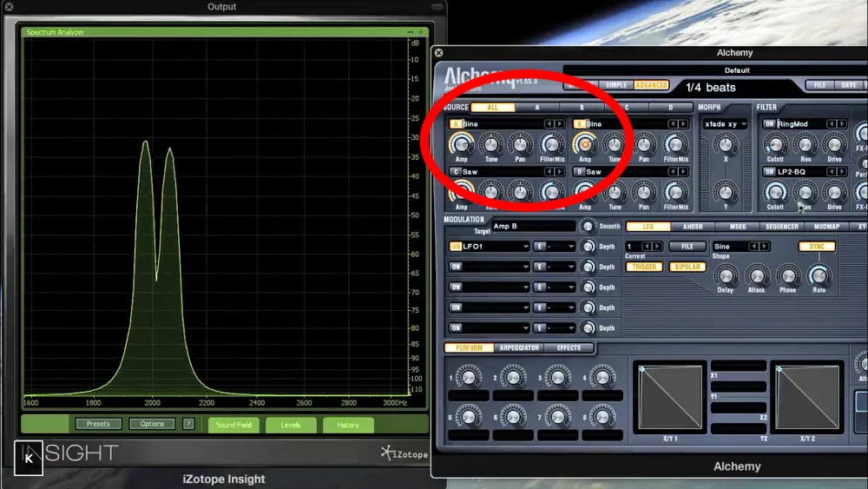Screen dimensions: 868x489
Task: Open the ARPEGGIATOR tab
Action: [x=519, y=347]
